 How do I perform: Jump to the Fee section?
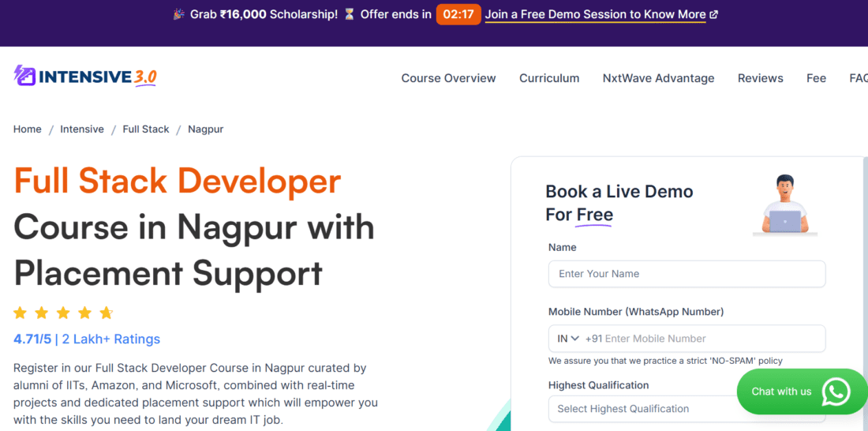coord(816,78)
